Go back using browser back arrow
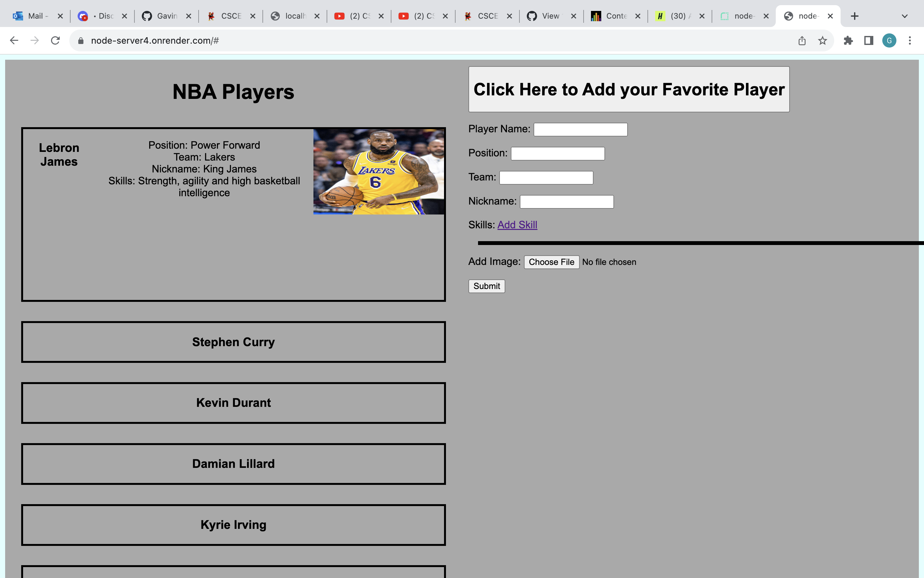Screen dimensions: 924x578 click(x=14, y=40)
